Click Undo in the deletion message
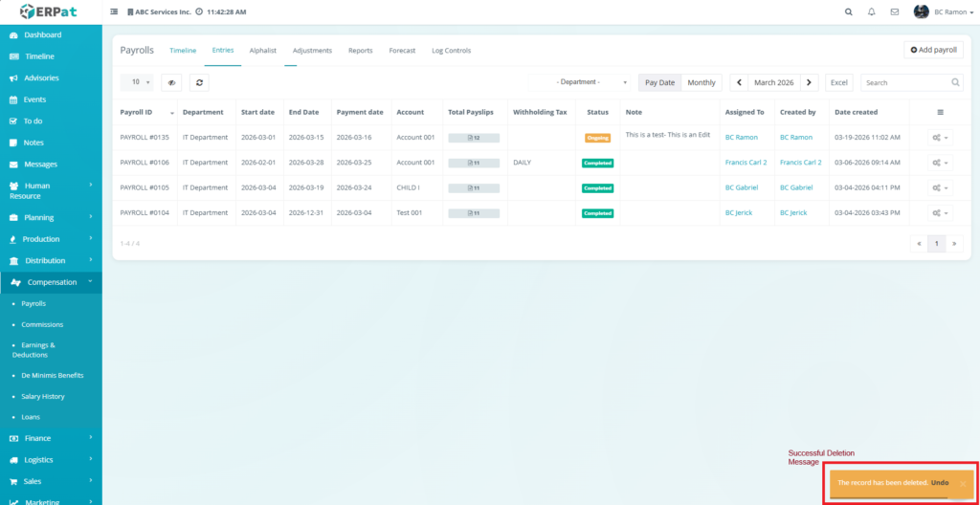The width and height of the screenshot is (980, 505). point(939,483)
